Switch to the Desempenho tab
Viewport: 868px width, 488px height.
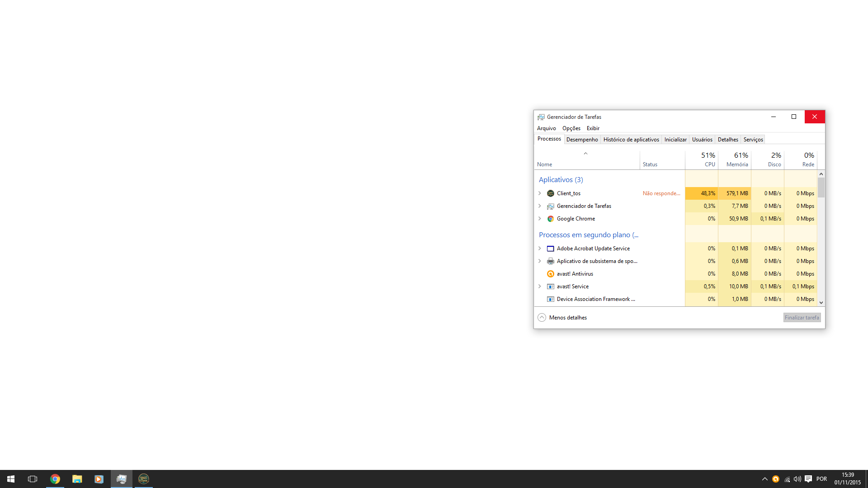[x=582, y=140]
